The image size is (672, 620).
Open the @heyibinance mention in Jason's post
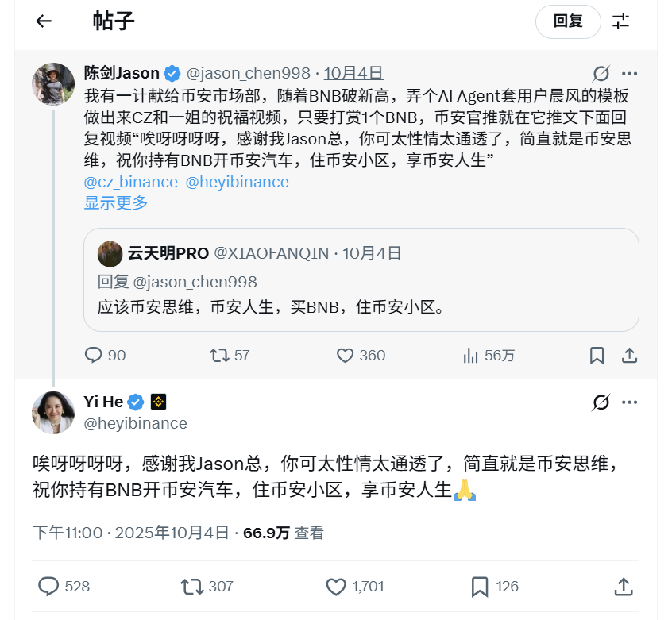[237, 182]
